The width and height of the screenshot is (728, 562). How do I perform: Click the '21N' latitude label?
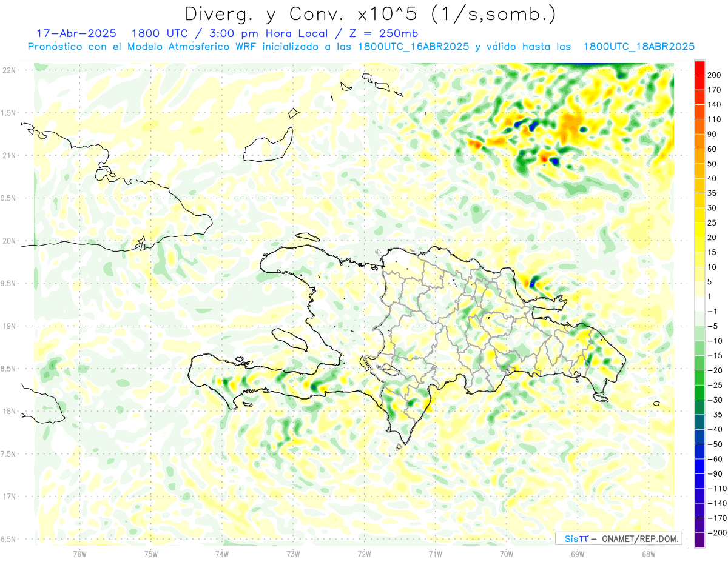(x=10, y=155)
